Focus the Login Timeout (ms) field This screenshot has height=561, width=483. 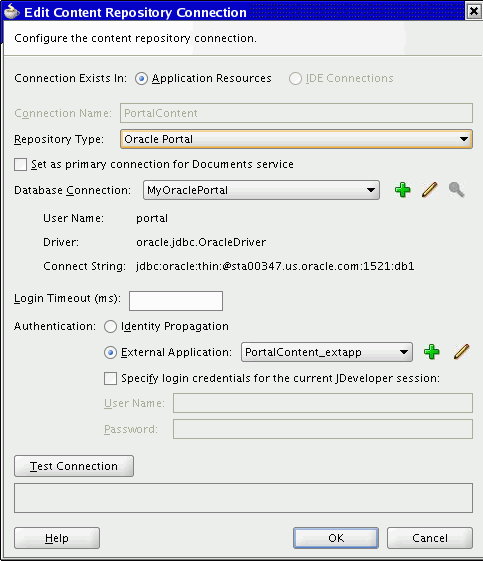pos(176,301)
